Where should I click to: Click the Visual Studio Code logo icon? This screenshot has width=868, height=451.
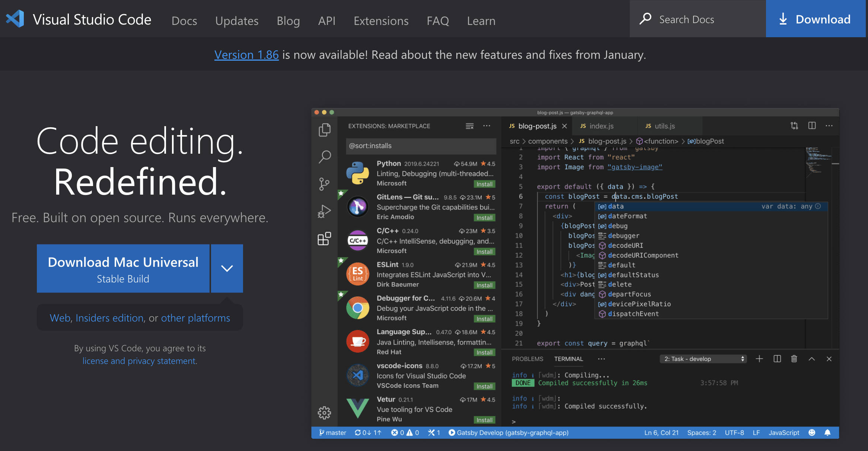[x=15, y=19]
